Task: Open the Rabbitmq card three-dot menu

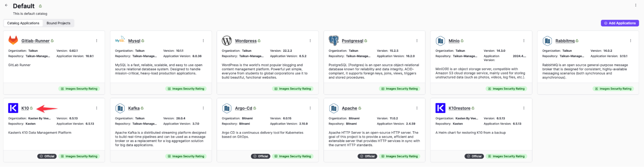Action: (x=630, y=41)
